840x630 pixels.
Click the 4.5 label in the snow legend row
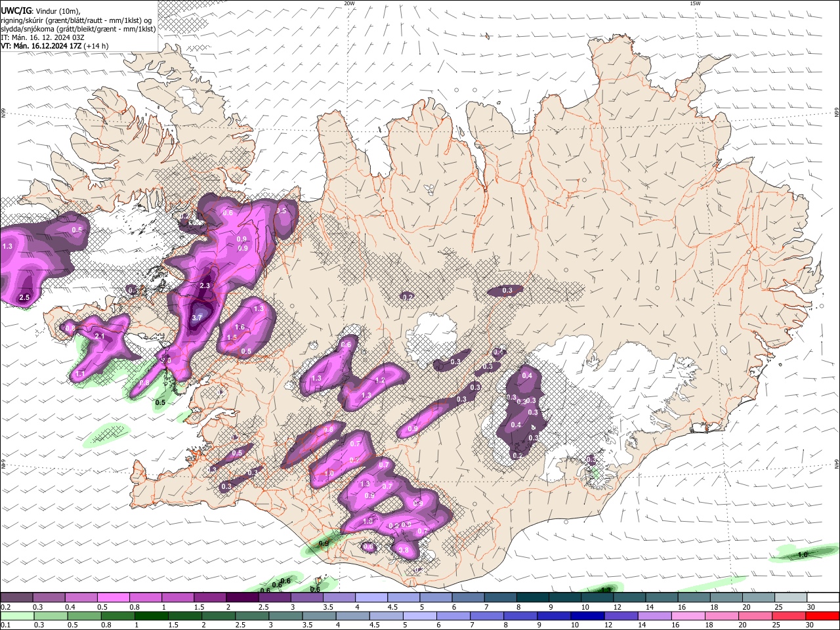tap(392, 607)
